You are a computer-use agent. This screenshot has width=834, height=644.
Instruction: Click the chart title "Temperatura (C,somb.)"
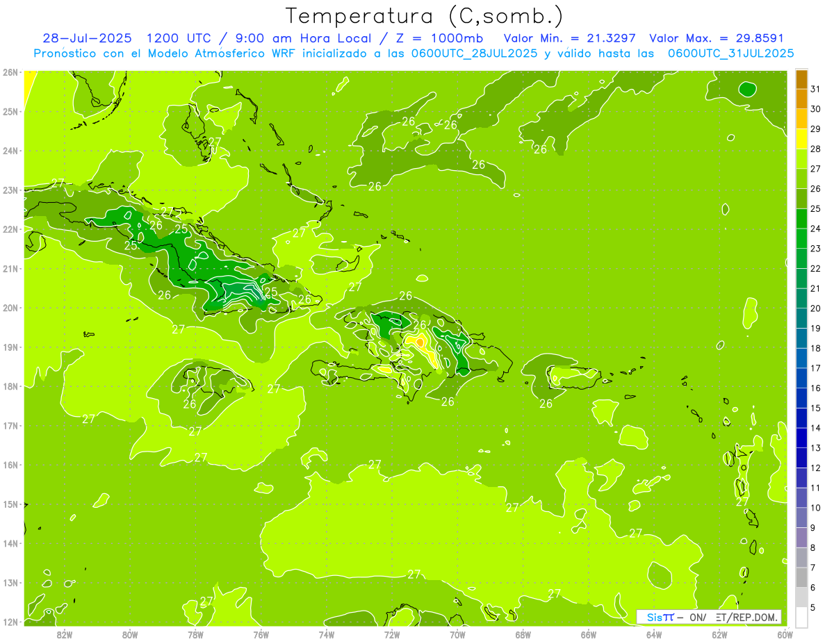tap(425, 16)
